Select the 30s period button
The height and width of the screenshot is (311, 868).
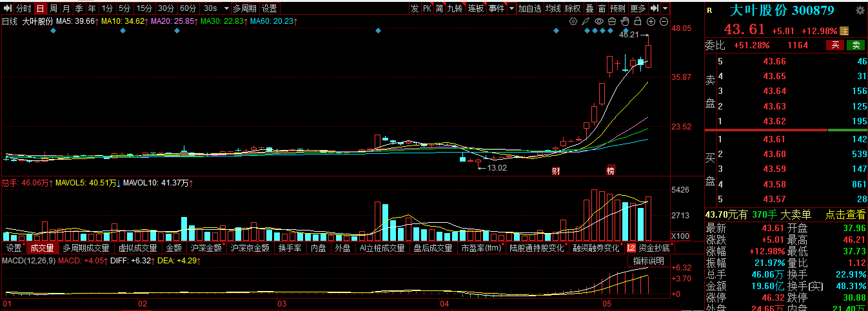click(x=210, y=8)
